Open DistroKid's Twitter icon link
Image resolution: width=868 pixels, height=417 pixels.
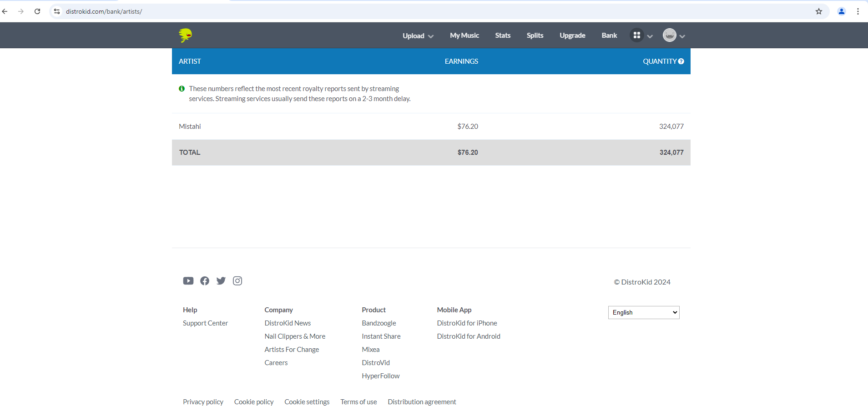(x=221, y=281)
